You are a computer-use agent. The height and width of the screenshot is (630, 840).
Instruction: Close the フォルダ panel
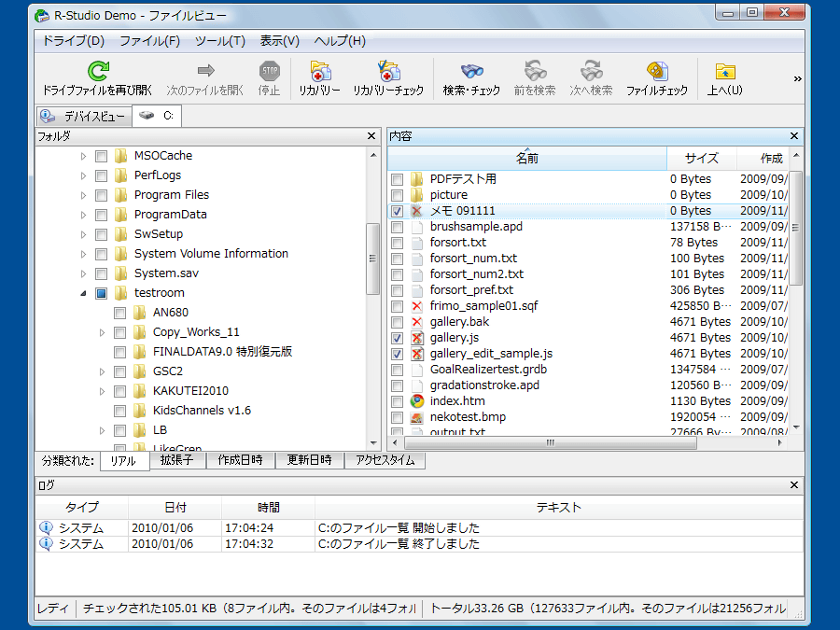(x=371, y=136)
